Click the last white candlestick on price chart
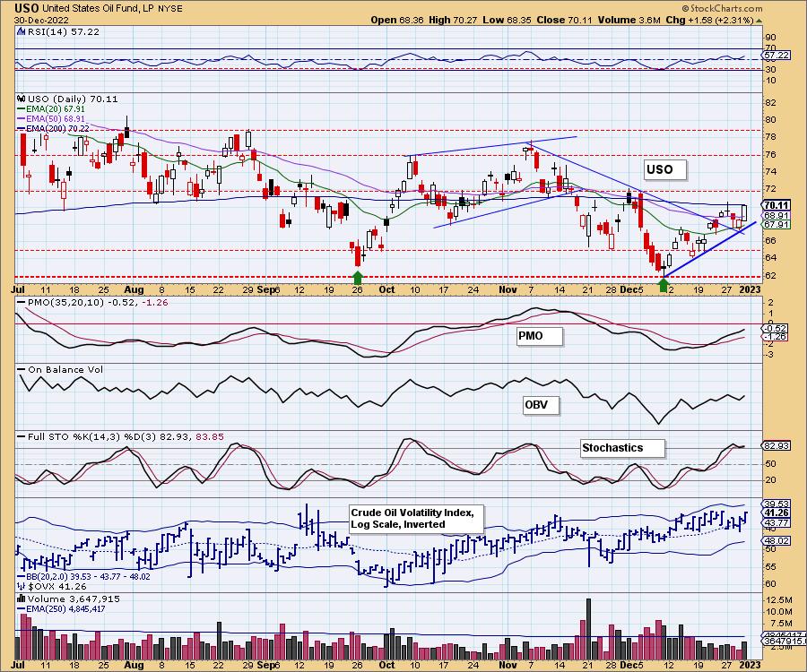 744,211
